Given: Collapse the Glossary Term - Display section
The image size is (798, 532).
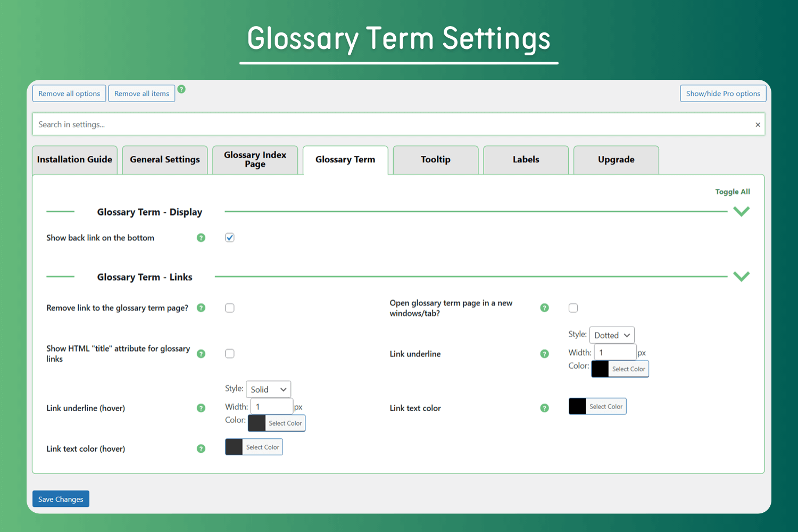Looking at the screenshot, I should point(741,211).
